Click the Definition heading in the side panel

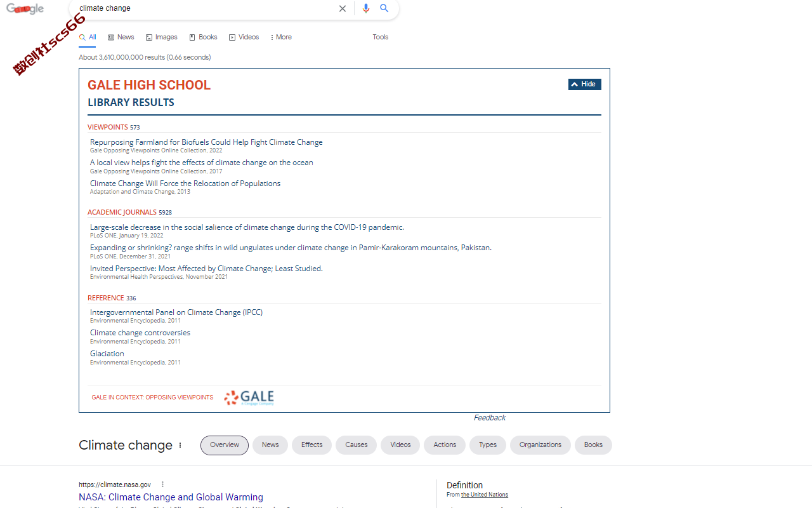(x=464, y=485)
